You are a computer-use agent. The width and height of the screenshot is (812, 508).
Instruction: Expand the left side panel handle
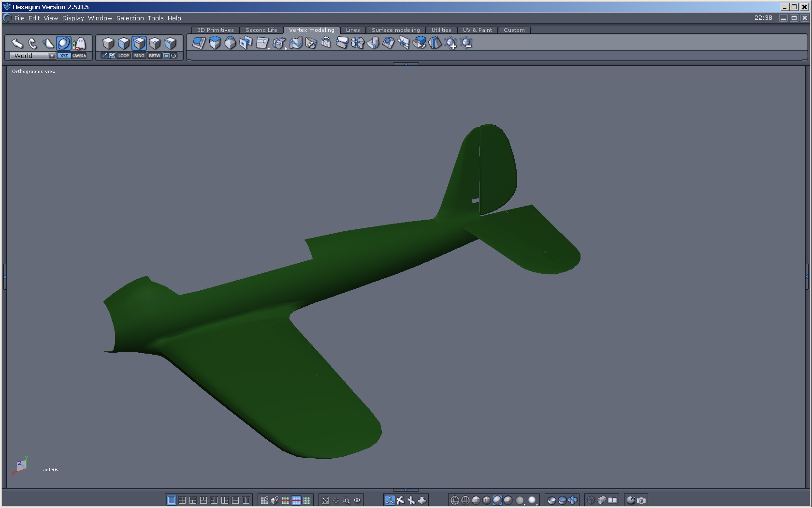coord(5,277)
